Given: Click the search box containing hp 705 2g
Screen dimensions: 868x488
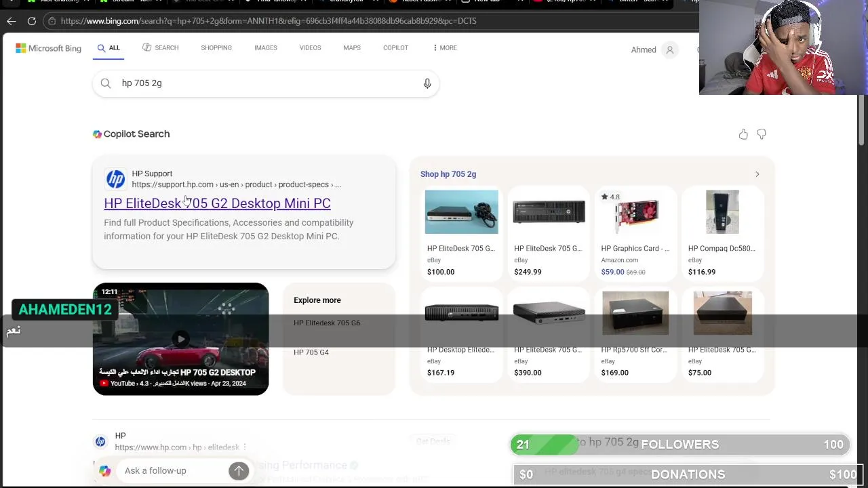Looking at the screenshot, I should point(266,83).
